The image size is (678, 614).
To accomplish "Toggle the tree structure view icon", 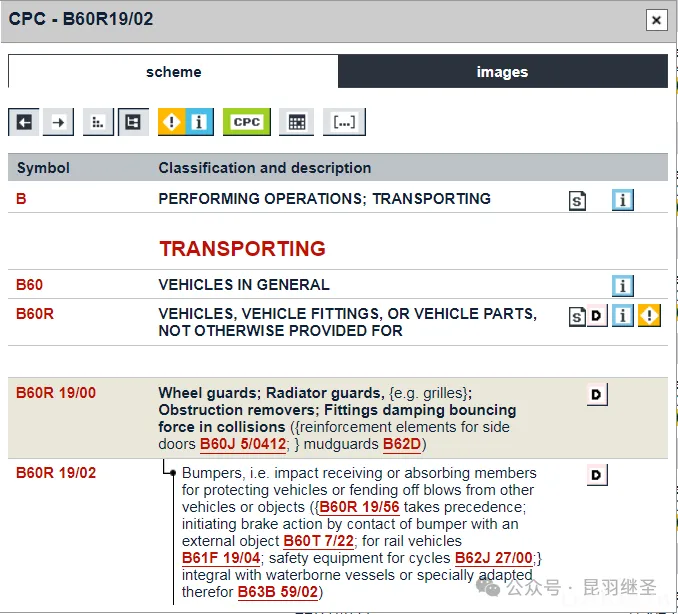I will (x=132, y=122).
